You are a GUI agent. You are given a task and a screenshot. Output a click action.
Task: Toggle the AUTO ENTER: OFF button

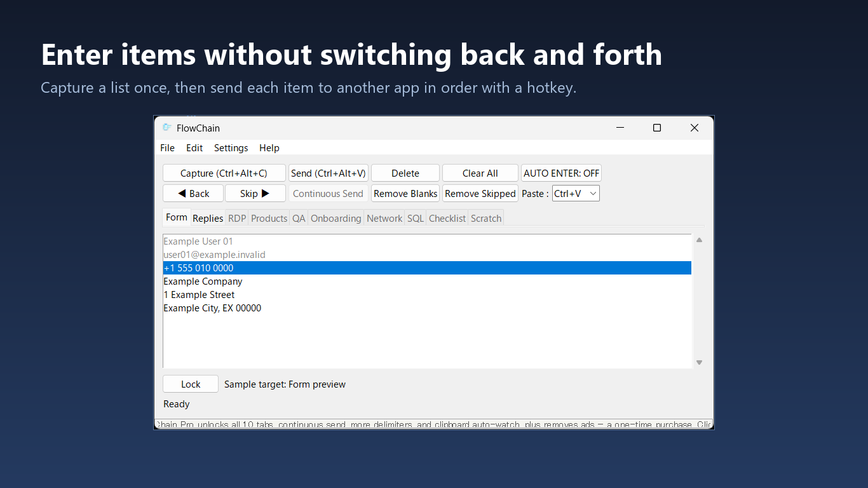[561, 173]
